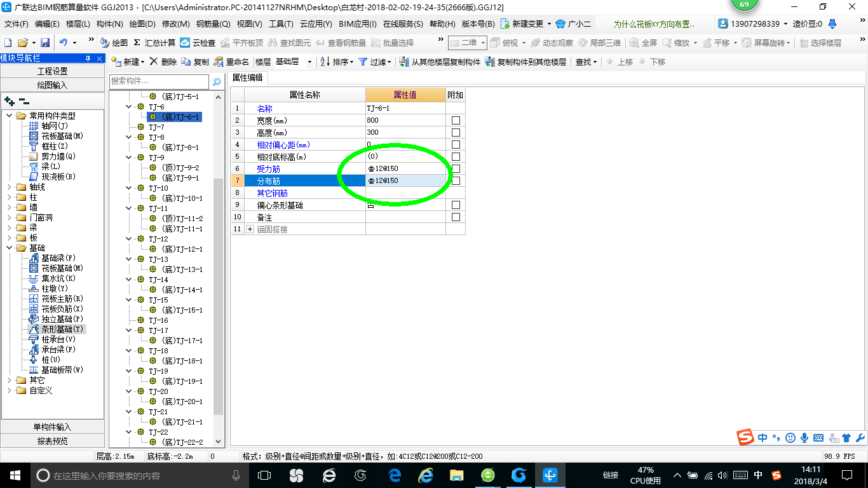Click 重命名 rename button
The image size is (868, 488).
pyautogui.click(x=231, y=62)
